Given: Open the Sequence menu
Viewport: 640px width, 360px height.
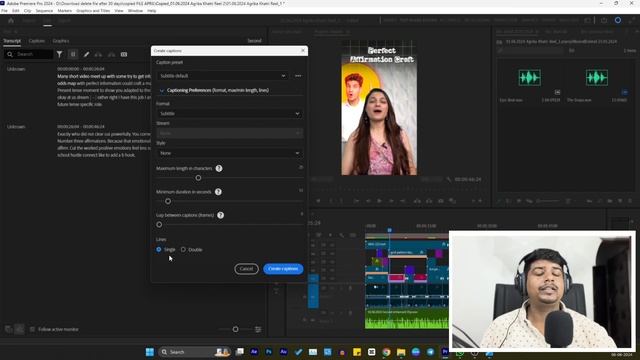Looking at the screenshot, I should click(44, 11).
